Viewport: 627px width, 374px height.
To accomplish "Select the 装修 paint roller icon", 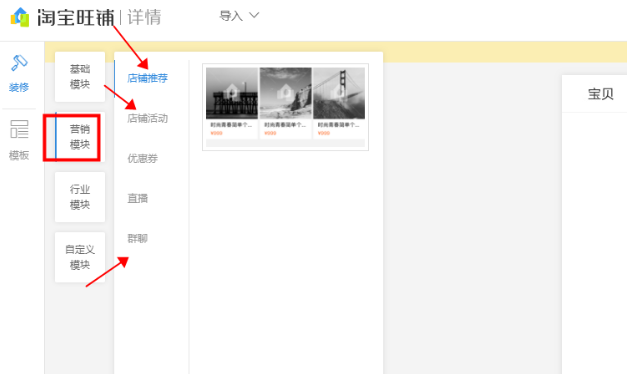I will 19,63.
